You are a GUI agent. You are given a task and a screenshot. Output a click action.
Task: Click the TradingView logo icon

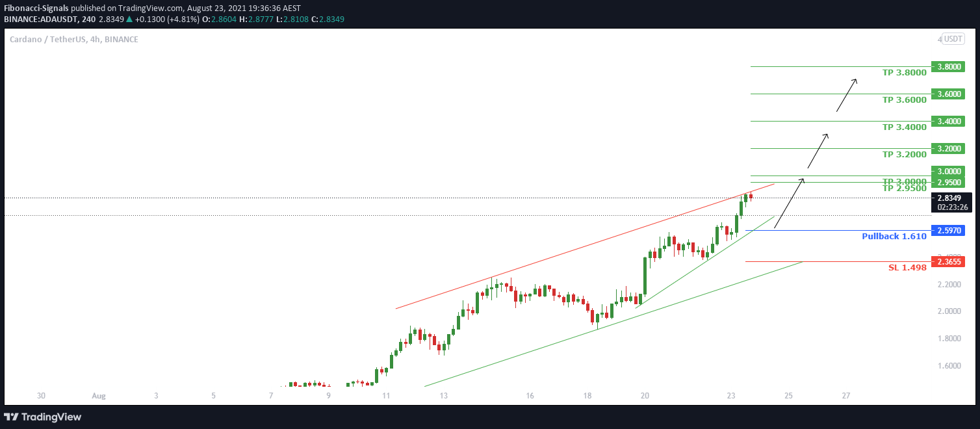11,417
